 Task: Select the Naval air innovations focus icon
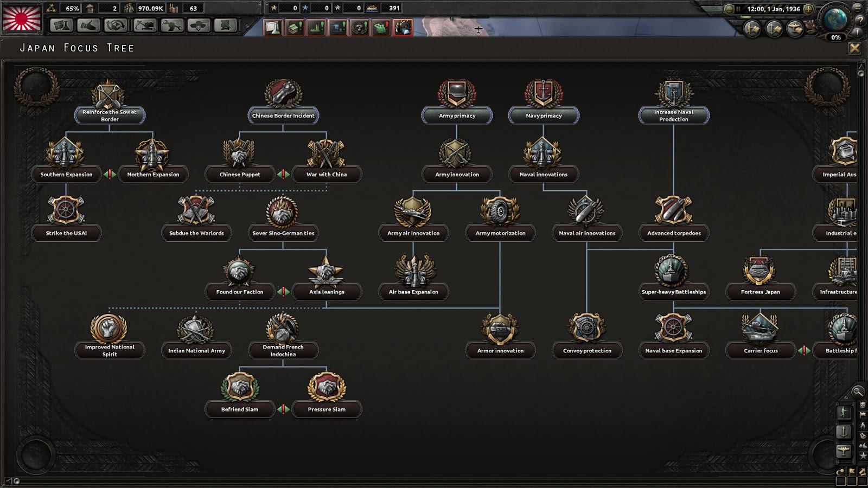click(586, 211)
